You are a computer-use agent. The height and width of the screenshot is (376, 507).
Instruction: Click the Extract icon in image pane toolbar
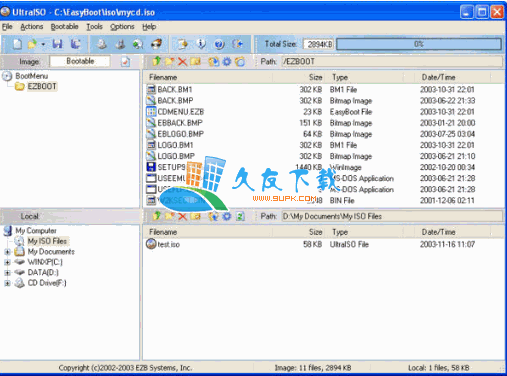tap(214, 61)
